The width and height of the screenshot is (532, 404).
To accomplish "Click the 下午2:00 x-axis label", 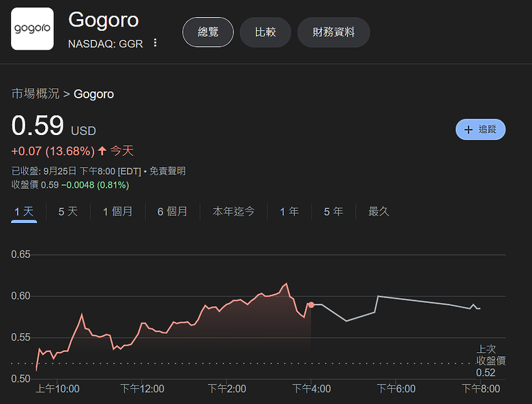I will [x=226, y=389].
